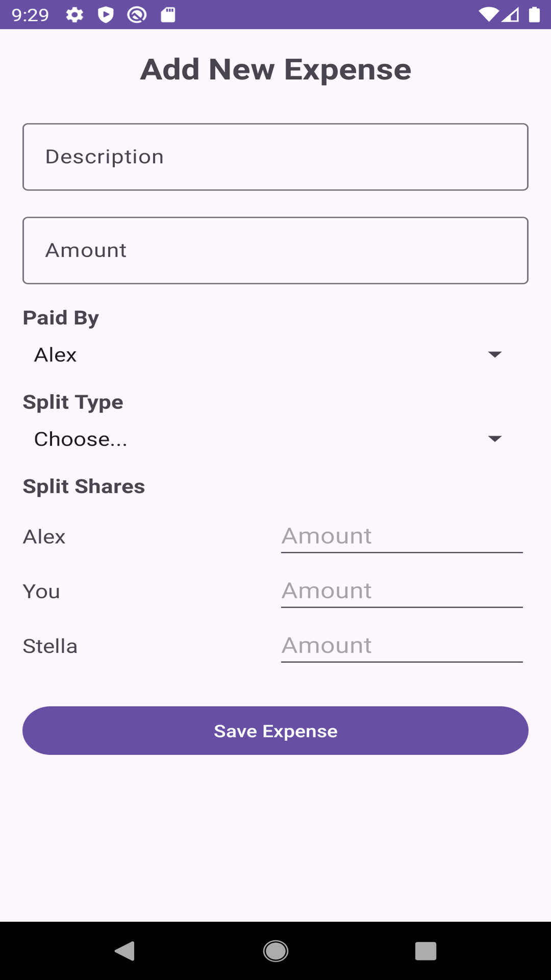Tap the Wi-Fi signal icon
The width and height of the screenshot is (551, 980).
[488, 15]
